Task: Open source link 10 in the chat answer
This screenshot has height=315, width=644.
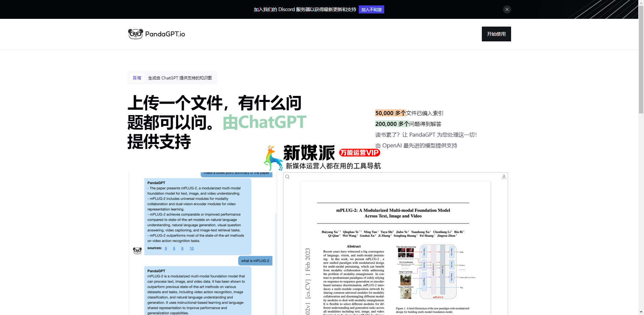Action: point(192,248)
